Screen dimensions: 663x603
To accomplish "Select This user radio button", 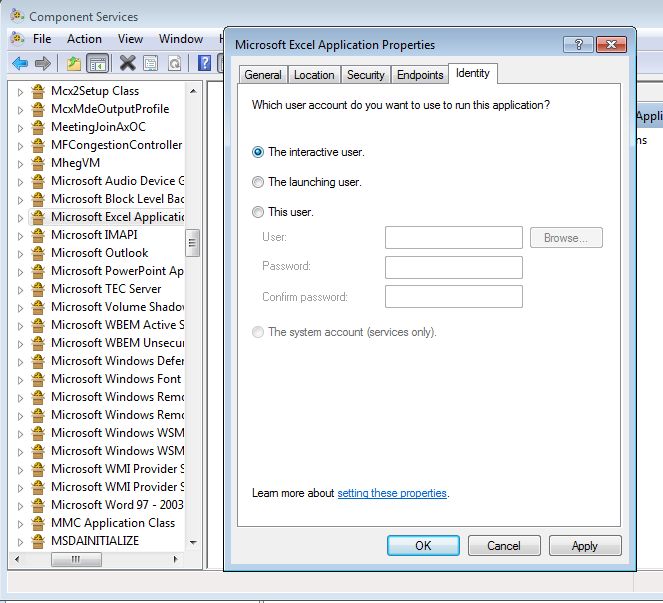I will tap(258, 212).
